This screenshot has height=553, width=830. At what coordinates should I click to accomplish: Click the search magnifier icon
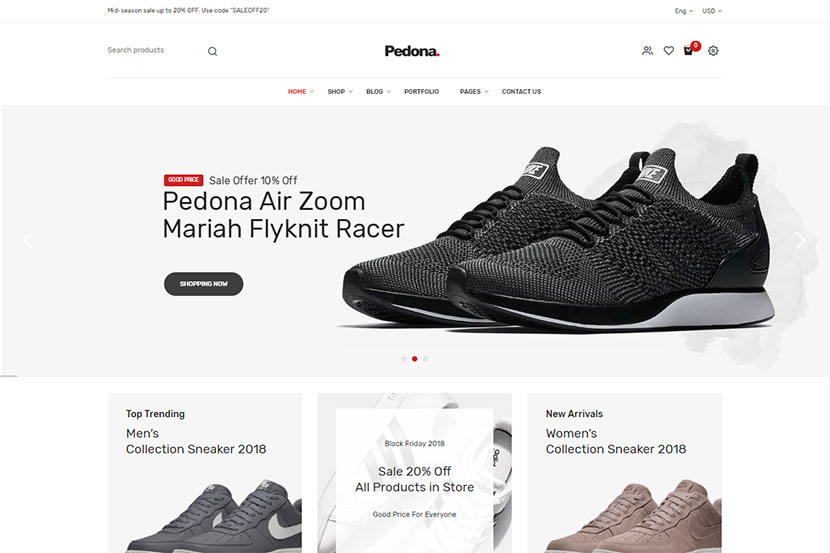212,51
